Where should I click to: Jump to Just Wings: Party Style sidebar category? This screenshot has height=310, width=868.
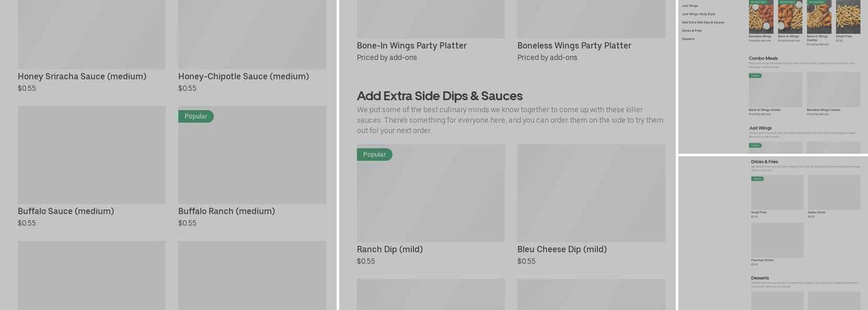tap(698, 14)
